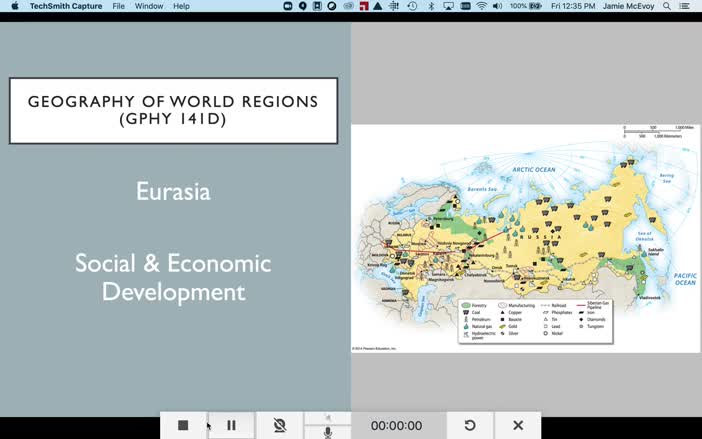702x439 pixels.
Task: Click the Russia resources map image
Action: [x=526, y=239]
